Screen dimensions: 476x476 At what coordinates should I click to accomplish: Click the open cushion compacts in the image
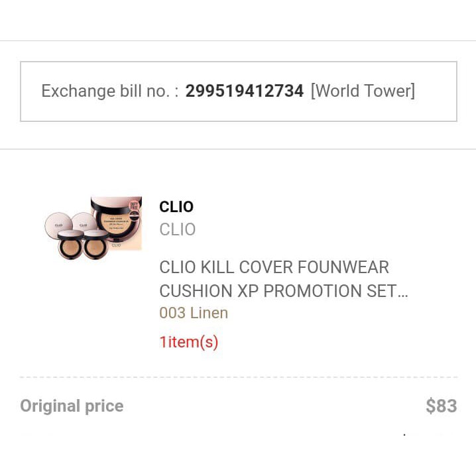[84, 245]
